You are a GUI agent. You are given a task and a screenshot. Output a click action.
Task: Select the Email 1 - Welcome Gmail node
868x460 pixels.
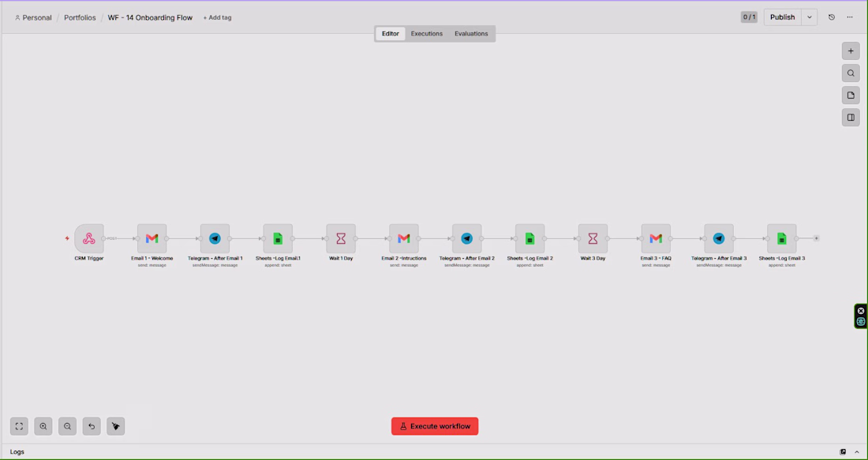[152, 238]
